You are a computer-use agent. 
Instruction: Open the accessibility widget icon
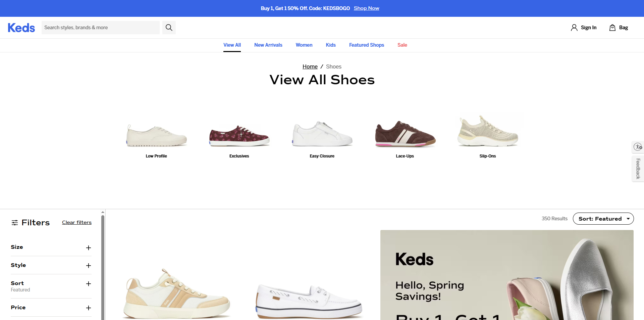[637, 147]
